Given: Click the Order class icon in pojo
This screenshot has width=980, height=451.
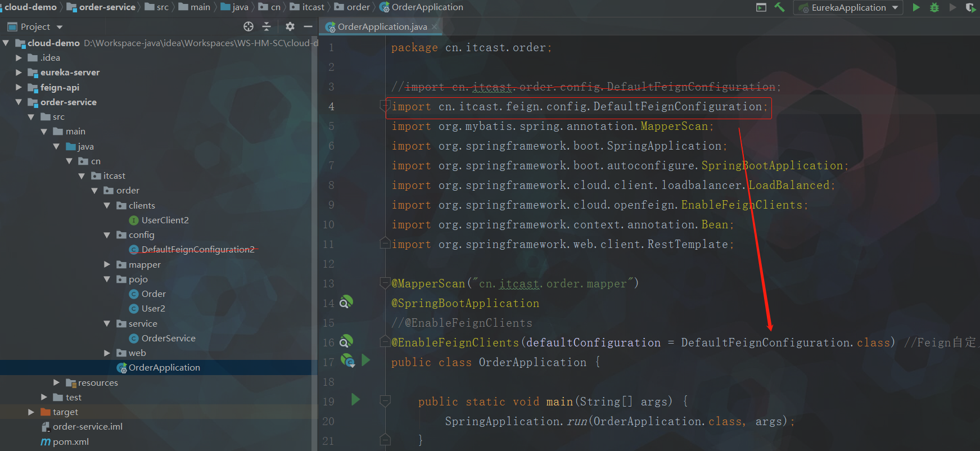Looking at the screenshot, I should click(x=134, y=294).
